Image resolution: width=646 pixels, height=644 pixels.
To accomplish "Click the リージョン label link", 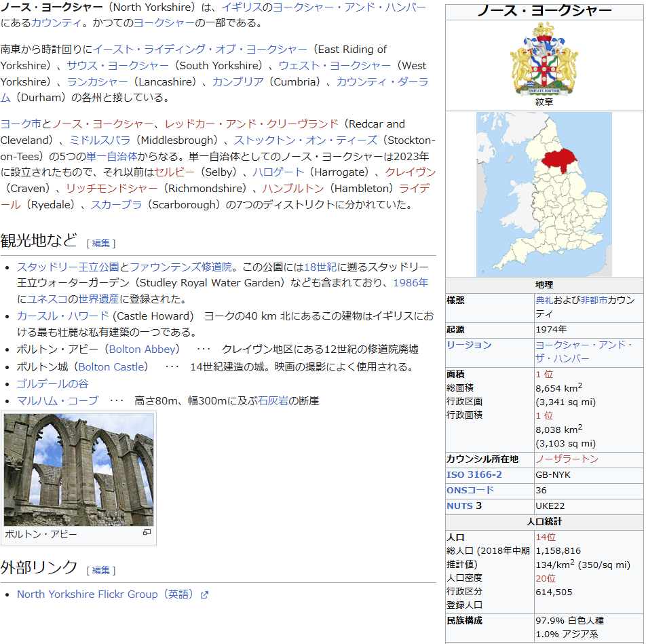I will click(469, 345).
